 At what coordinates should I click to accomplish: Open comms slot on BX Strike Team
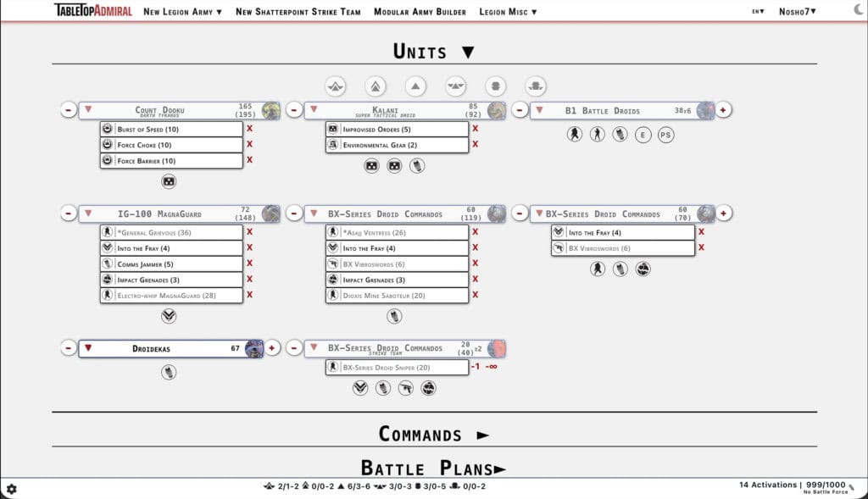click(383, 388)
